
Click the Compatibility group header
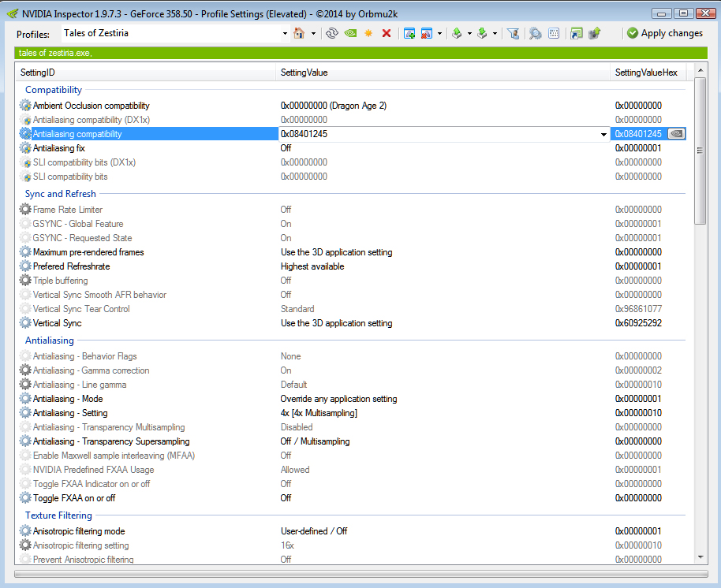click(x=54, y=90)
